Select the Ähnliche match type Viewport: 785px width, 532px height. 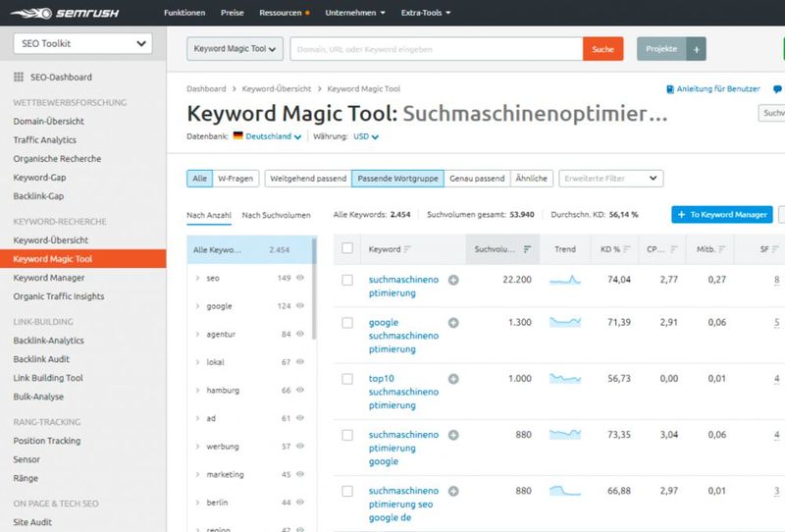click(532, 179)
